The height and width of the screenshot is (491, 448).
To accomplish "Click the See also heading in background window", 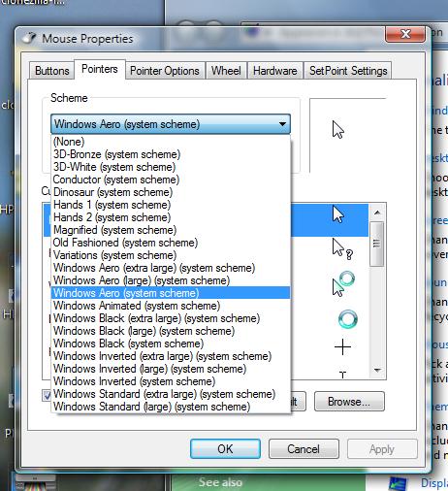I will tap(220, 482).
